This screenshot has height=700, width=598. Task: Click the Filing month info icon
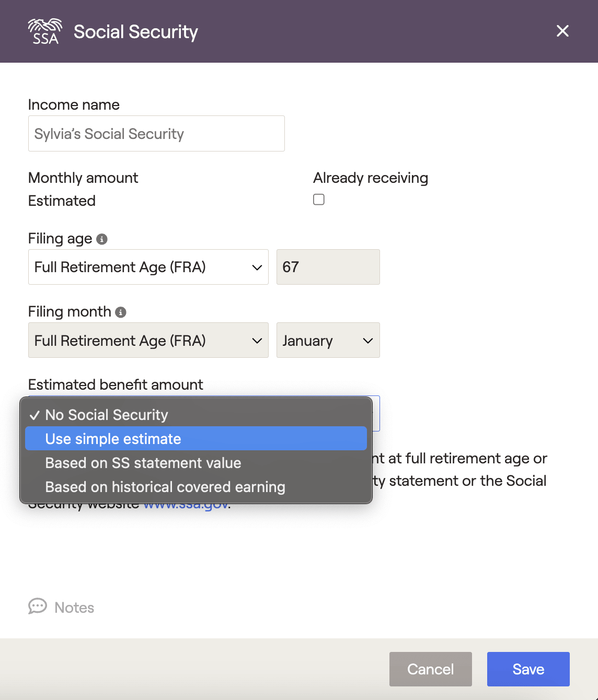pos(121,312)
